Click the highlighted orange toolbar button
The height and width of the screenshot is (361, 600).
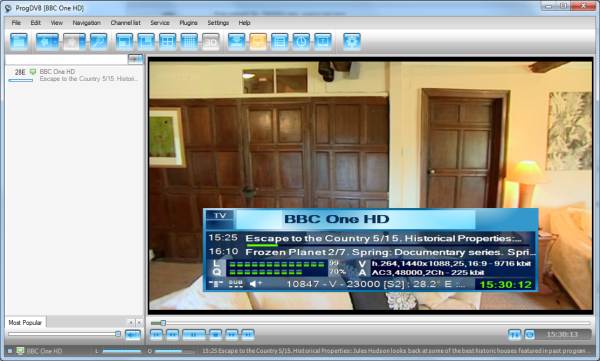[x=258, y=42]
